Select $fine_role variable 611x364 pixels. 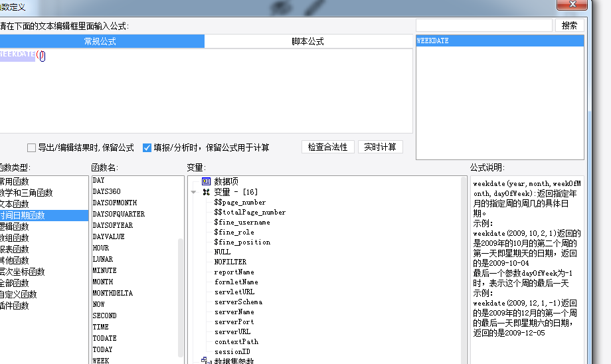tap(234, 232)
